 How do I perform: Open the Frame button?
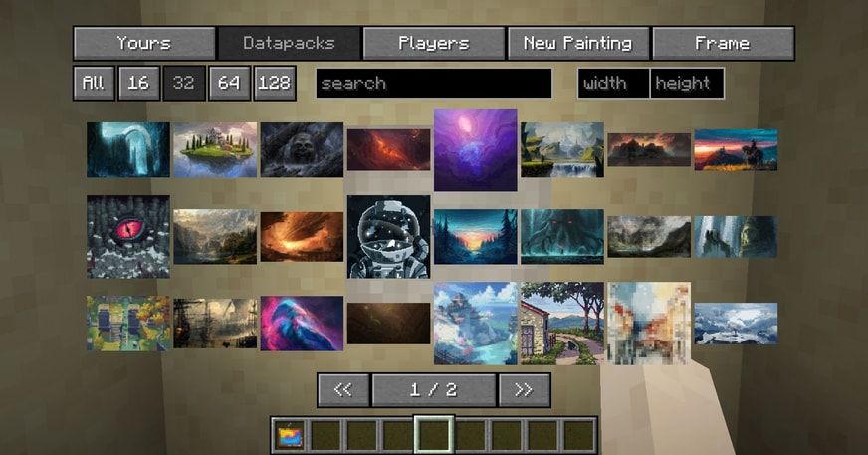click(723, 43)
